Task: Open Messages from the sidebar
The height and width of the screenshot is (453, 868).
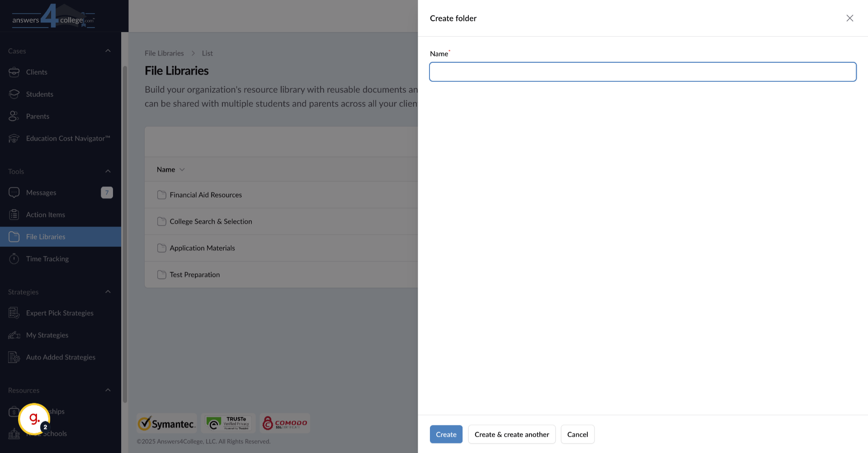Action: coord(61,193)
